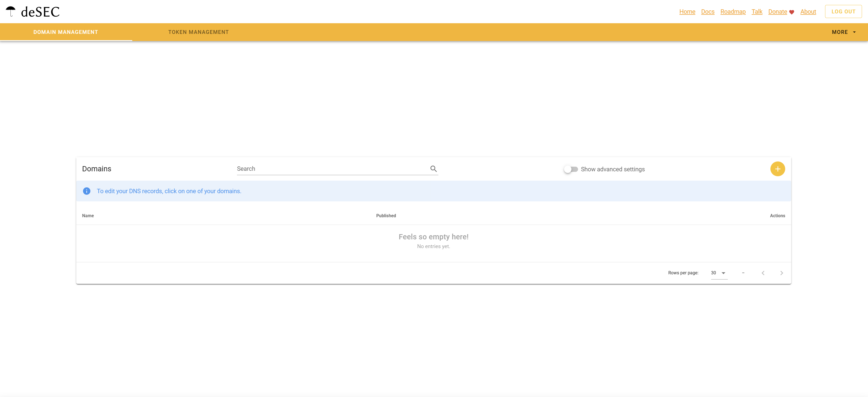Go to previous page with left chevron icon

click(763, 273)
